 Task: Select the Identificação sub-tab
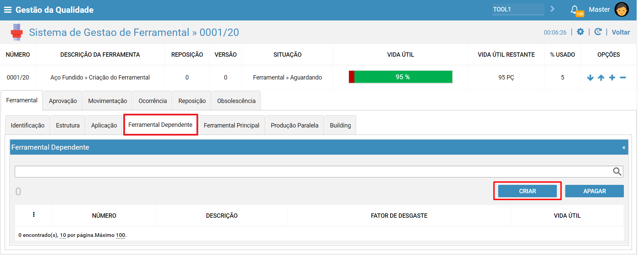click(x=27, y=125)
